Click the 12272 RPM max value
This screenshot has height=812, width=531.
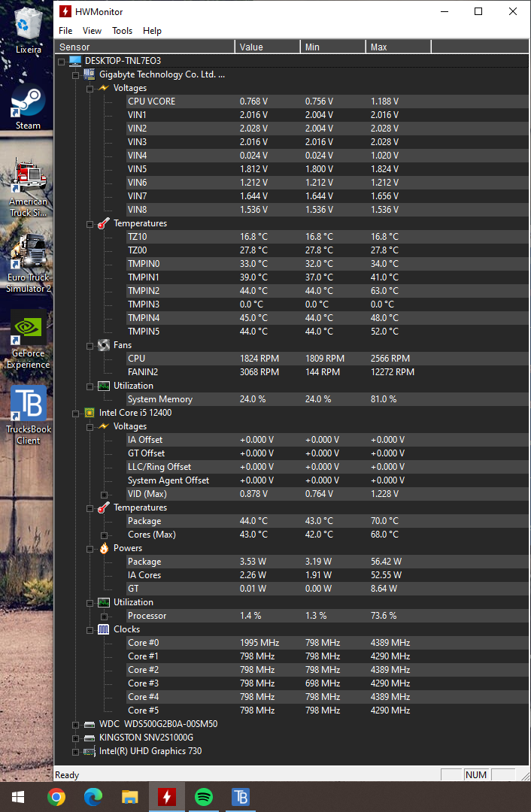(393, 372)
